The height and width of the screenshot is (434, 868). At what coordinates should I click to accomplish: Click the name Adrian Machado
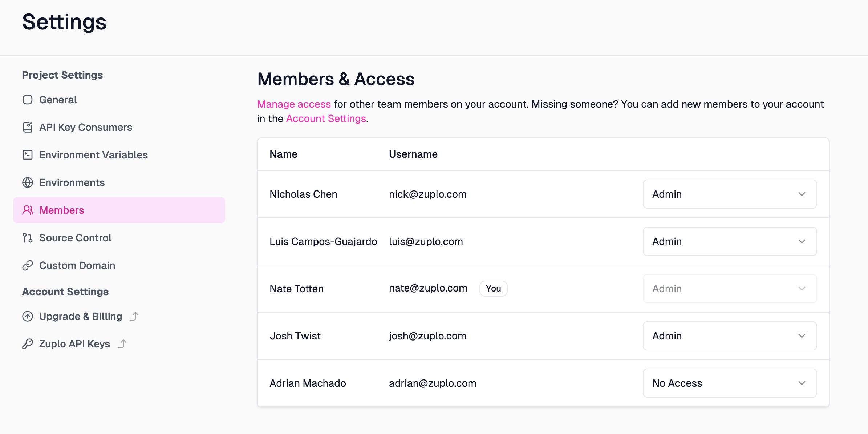point(308,383)
